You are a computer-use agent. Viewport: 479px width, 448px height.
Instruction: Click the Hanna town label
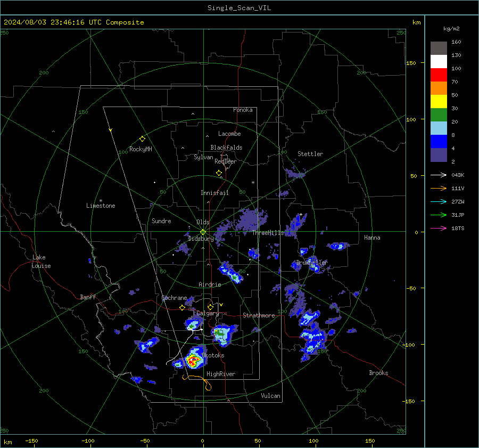[372, 238]
